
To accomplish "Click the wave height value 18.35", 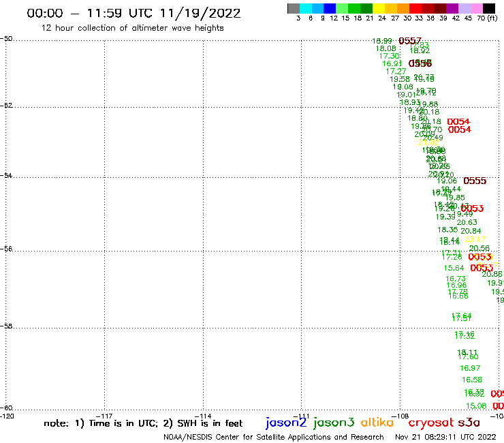I will pyautogui.click(x=447, y=230).
